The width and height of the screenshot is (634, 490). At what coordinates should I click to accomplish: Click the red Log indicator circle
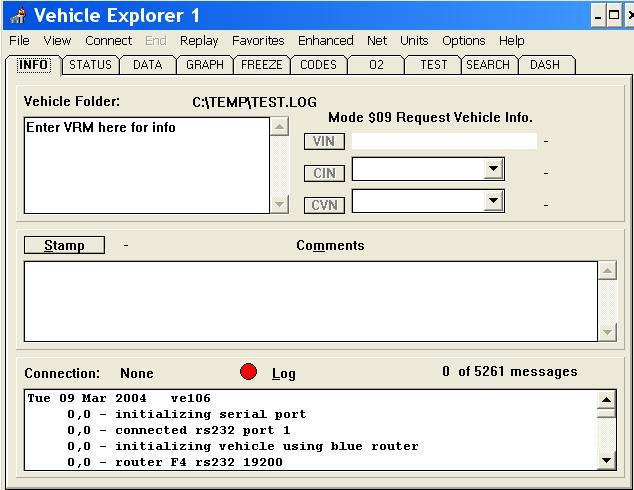point(249,372)
